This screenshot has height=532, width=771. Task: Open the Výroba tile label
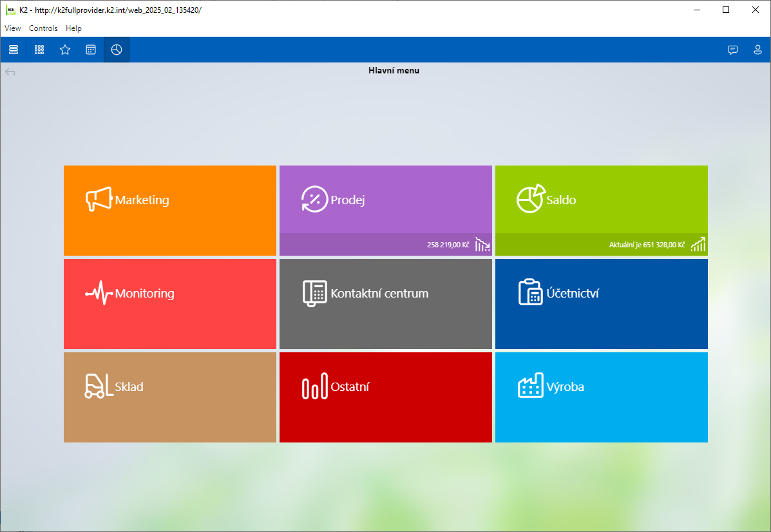[566, 387]
